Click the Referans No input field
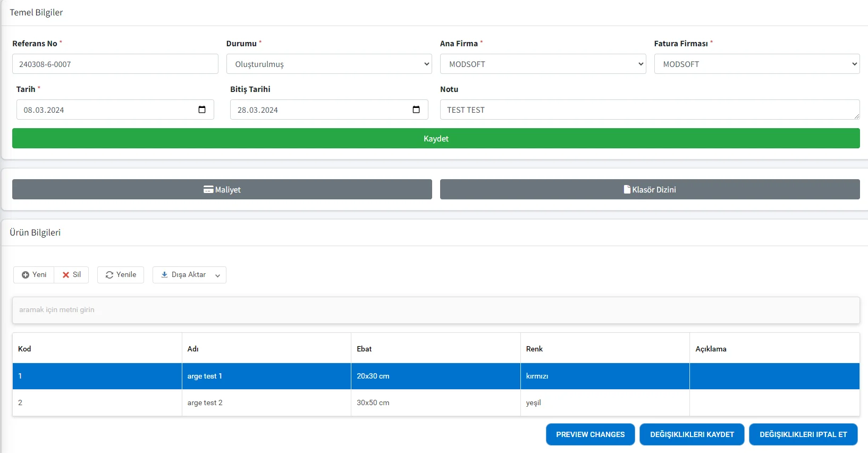The image size is (868, 453). 115,64
